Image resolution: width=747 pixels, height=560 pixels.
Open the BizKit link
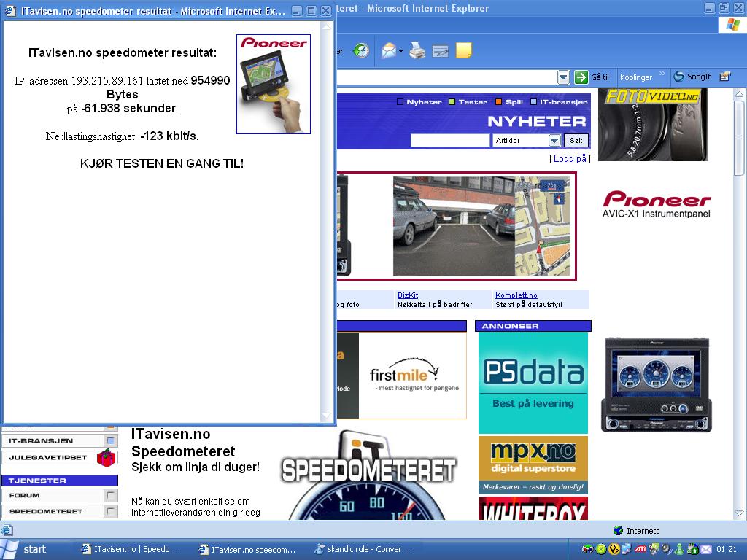pos(408,295)
